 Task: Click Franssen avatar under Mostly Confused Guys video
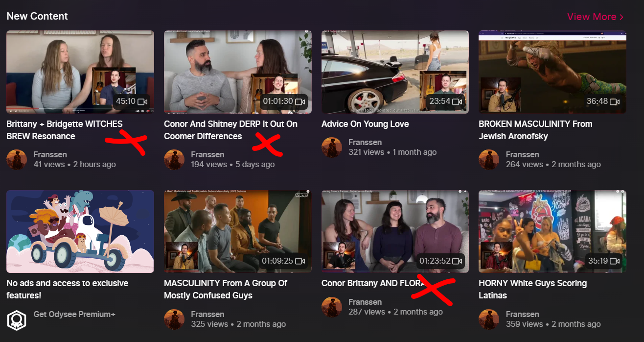click(174, 319)
